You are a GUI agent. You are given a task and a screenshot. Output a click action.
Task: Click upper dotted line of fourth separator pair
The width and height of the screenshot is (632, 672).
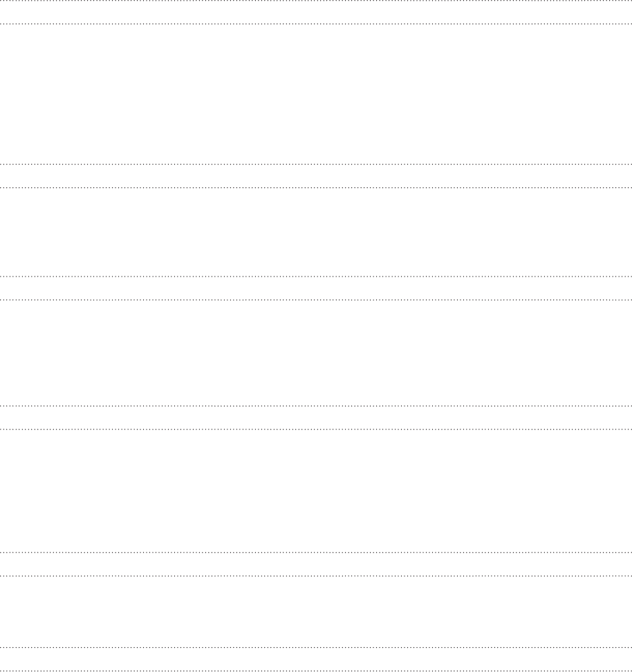[x=316, y=405]
